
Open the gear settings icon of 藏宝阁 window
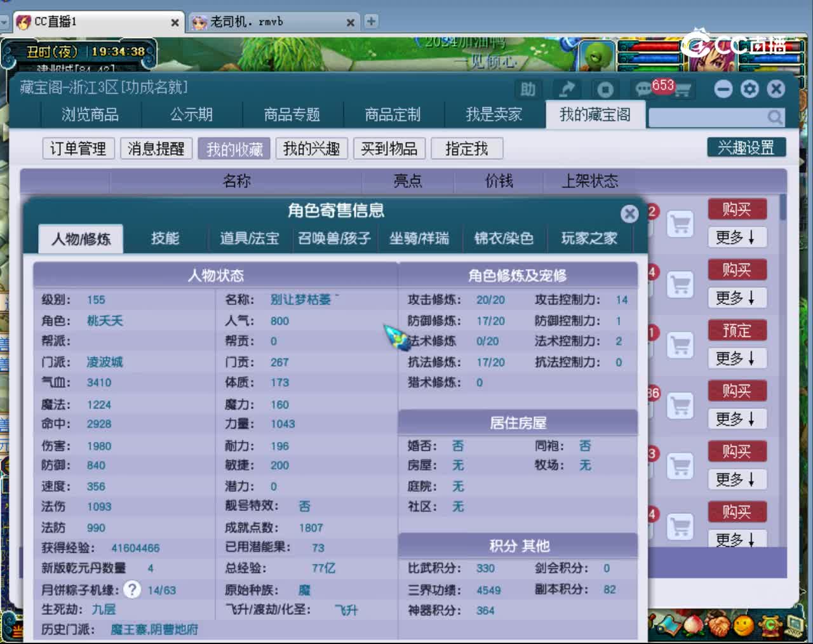(x=749, y=89)
